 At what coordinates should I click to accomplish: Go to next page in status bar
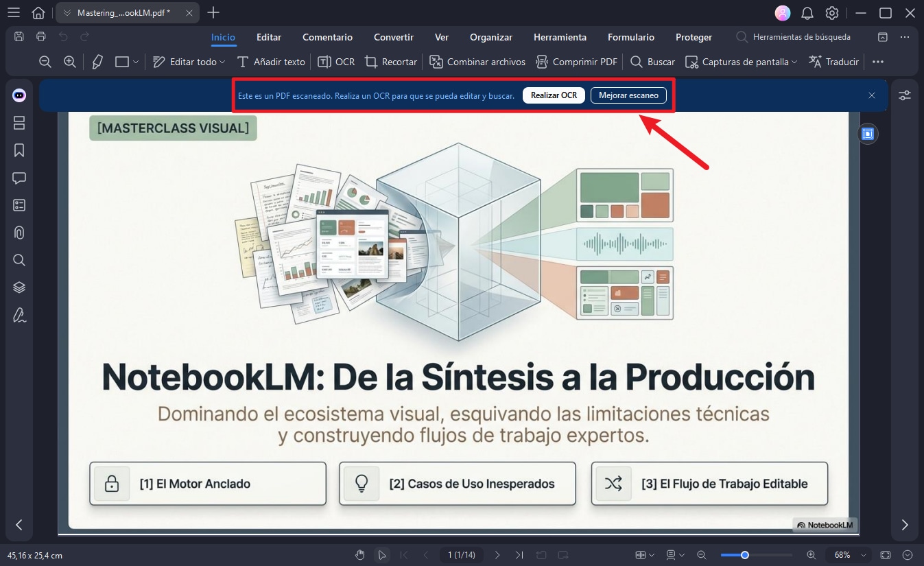(497, 554)
